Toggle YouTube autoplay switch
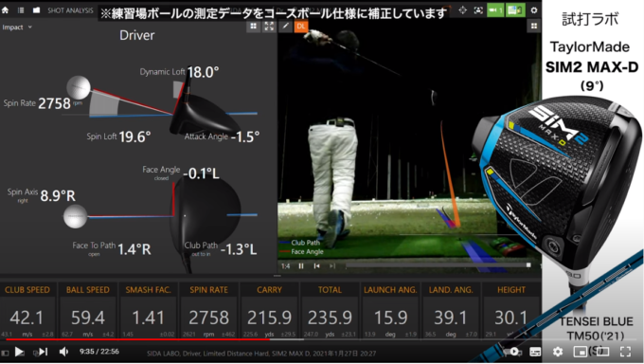Screen dimensions: 644x364 coord(511,352)
